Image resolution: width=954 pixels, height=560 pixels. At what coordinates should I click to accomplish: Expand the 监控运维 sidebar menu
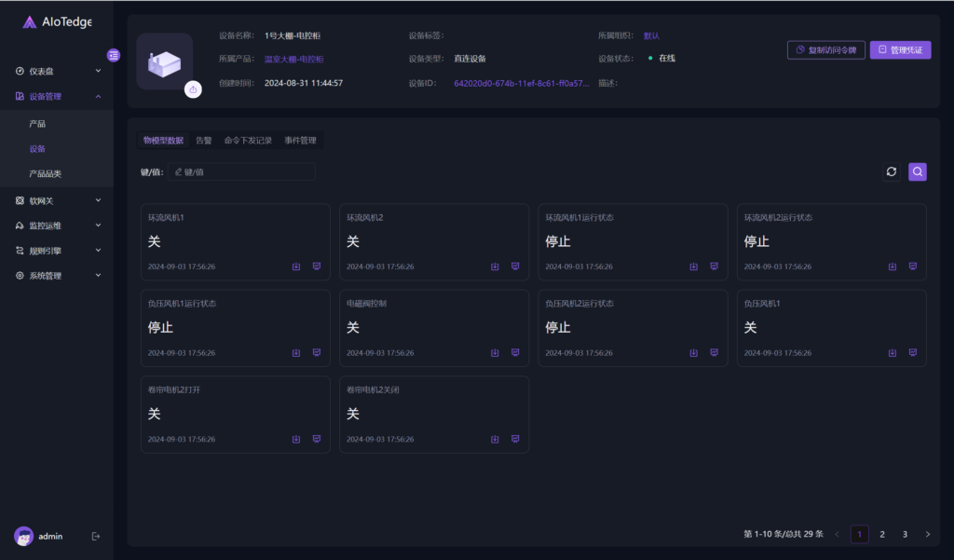coord(57,225)
